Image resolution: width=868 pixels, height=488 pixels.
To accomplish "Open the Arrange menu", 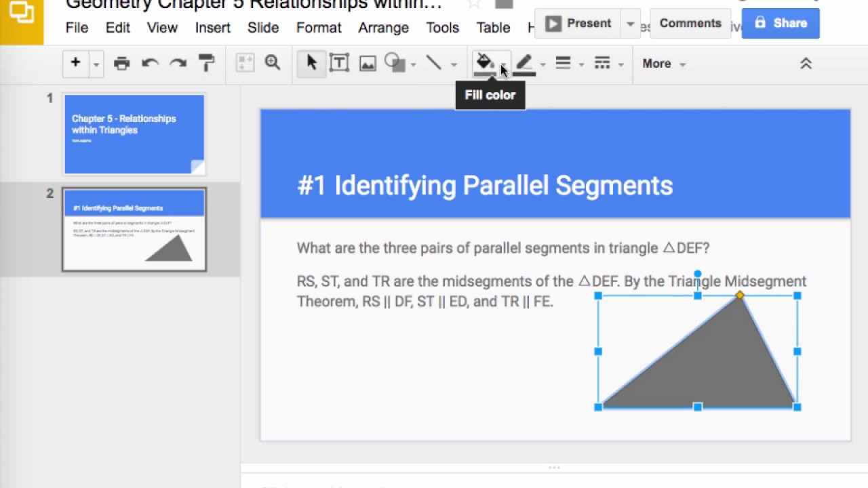I will (383, 28).
